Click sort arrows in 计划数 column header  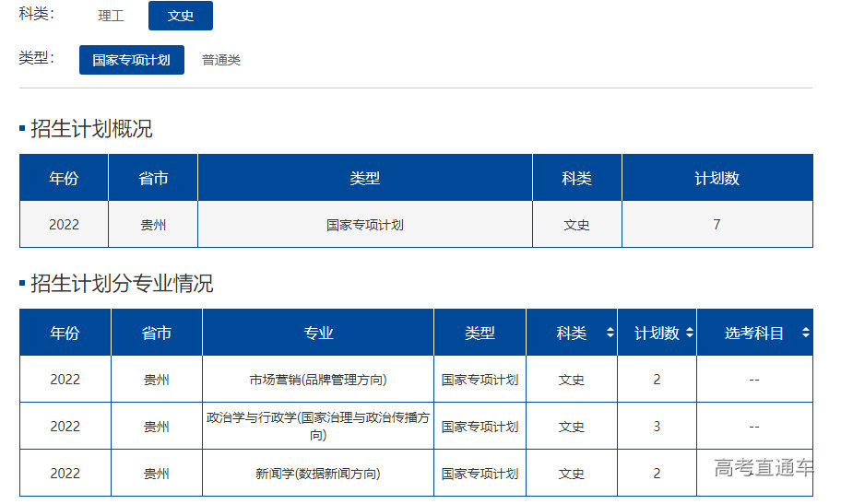[689, 334]
